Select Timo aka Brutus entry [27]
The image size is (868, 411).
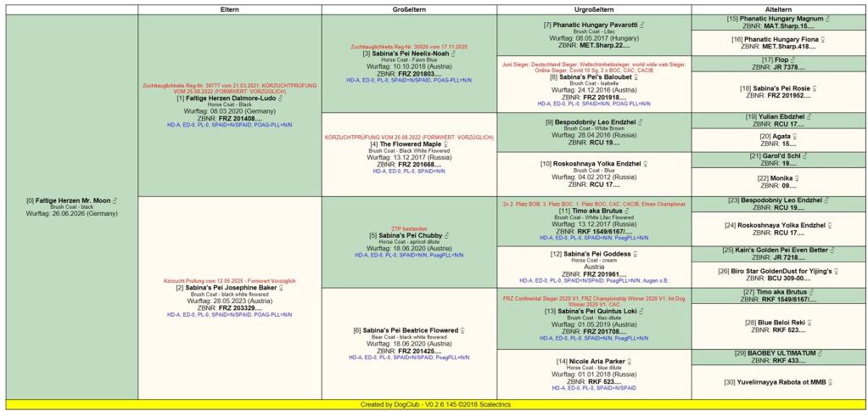click(x=780, y=292)
